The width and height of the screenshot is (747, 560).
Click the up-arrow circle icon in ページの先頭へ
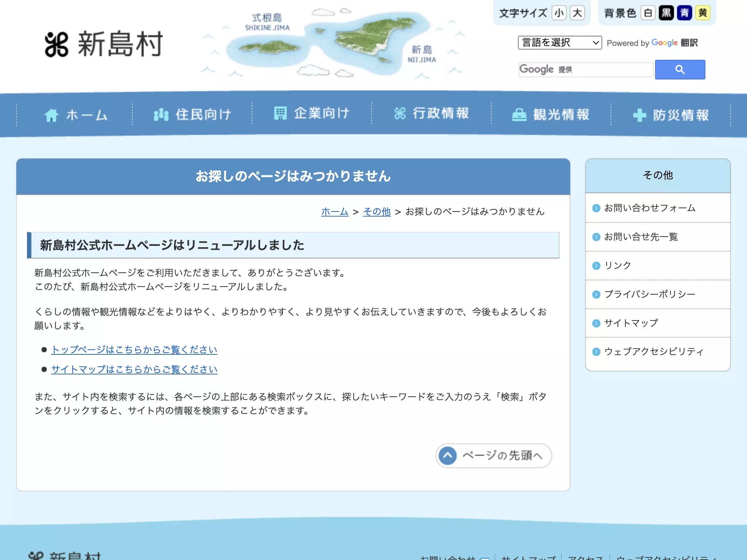(448, 456)
